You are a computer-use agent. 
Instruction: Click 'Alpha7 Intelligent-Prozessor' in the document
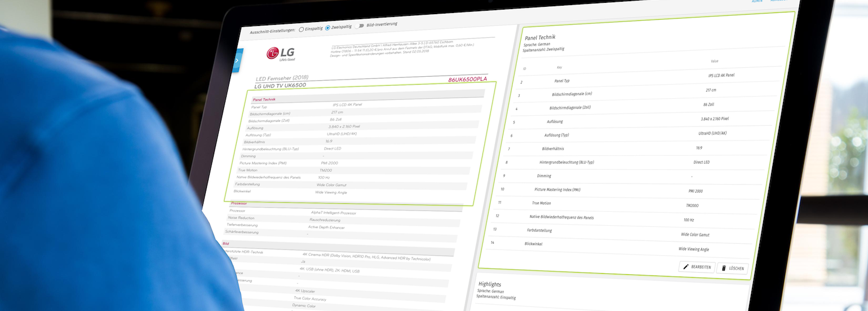334,213
